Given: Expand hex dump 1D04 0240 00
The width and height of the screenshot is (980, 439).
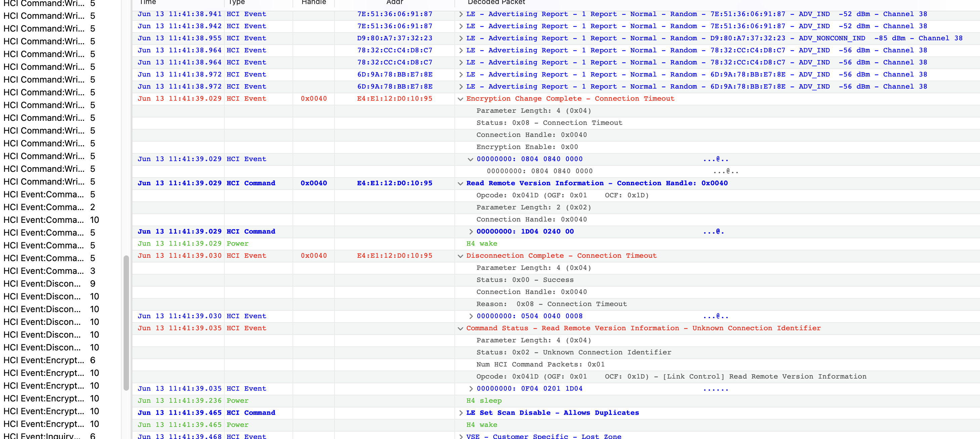Looking at the screenshot, I should pos(471,232).
